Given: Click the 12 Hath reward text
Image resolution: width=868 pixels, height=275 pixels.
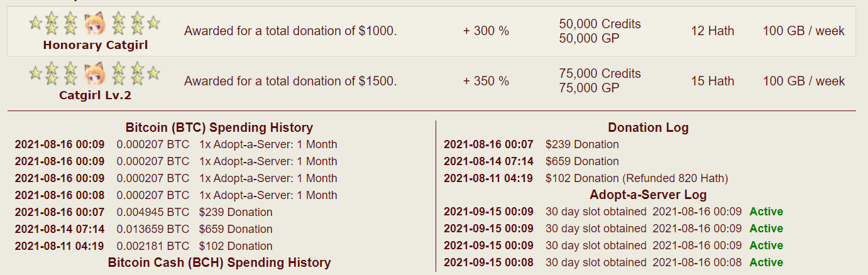Looking at the screenshot, I should [712, 31].
